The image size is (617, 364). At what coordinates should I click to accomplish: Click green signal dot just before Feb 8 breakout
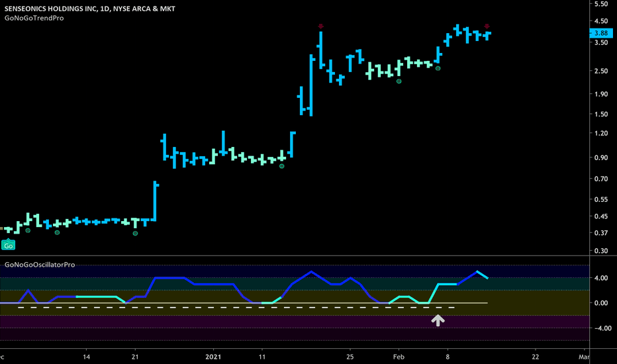click(x=438, y=68)
